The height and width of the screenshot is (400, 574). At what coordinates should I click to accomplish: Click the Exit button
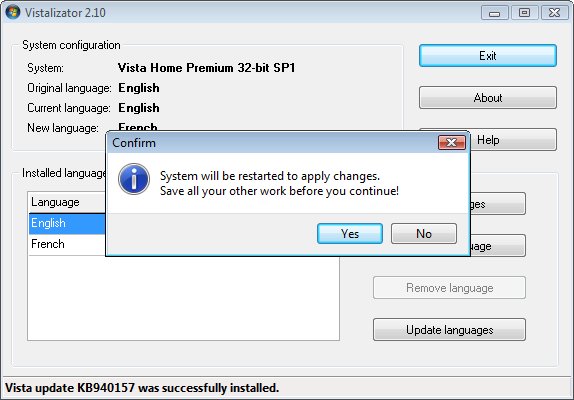[488, 56]
